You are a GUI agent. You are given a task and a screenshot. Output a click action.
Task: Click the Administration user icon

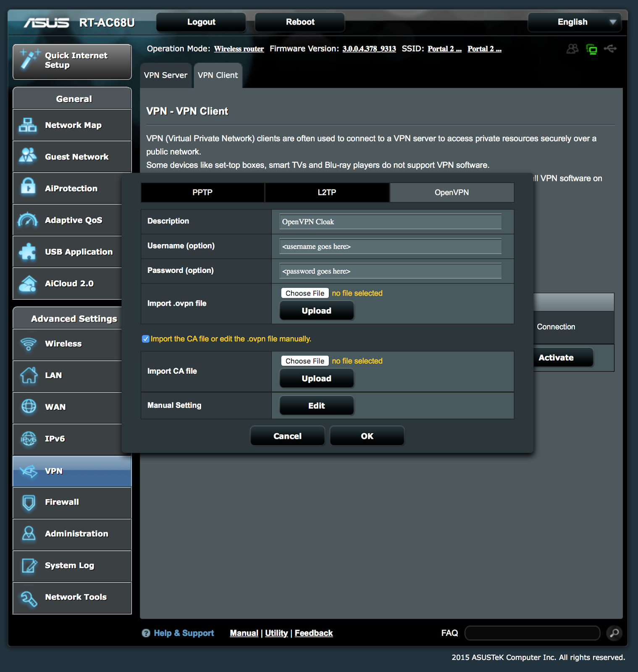click(x=29, y=534)
